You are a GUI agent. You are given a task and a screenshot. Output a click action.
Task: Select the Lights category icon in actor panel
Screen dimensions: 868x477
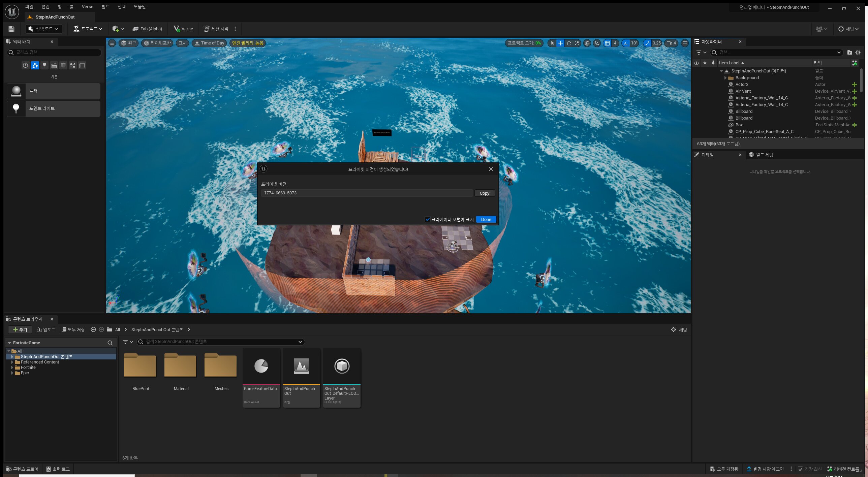44,65
